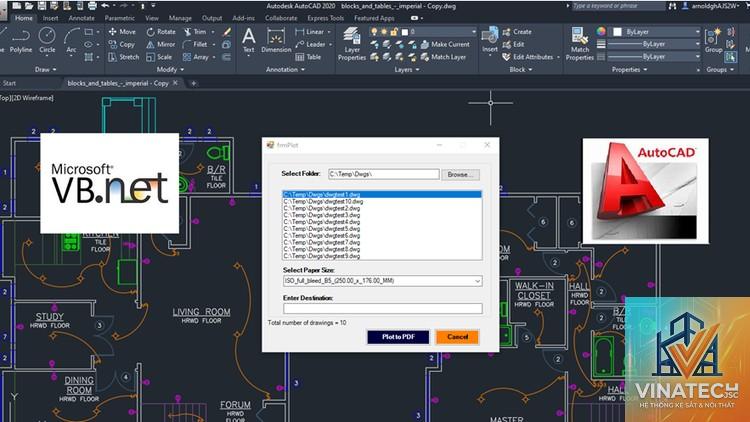750x422 pixels.
Task: Click the keyword search box
Action: (x=618, y=6)
